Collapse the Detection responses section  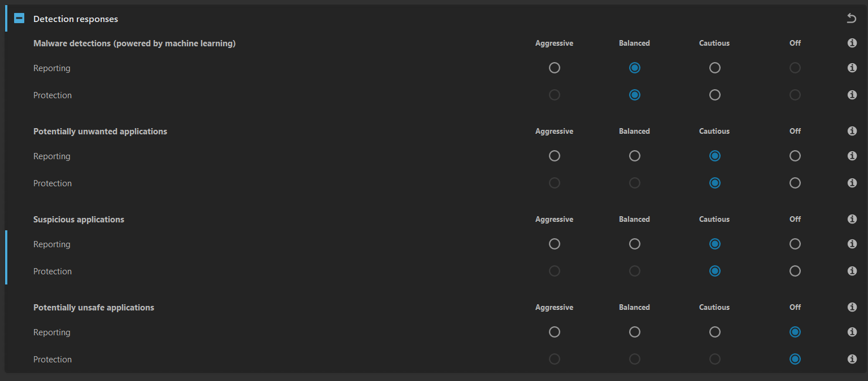coord(19,19)
